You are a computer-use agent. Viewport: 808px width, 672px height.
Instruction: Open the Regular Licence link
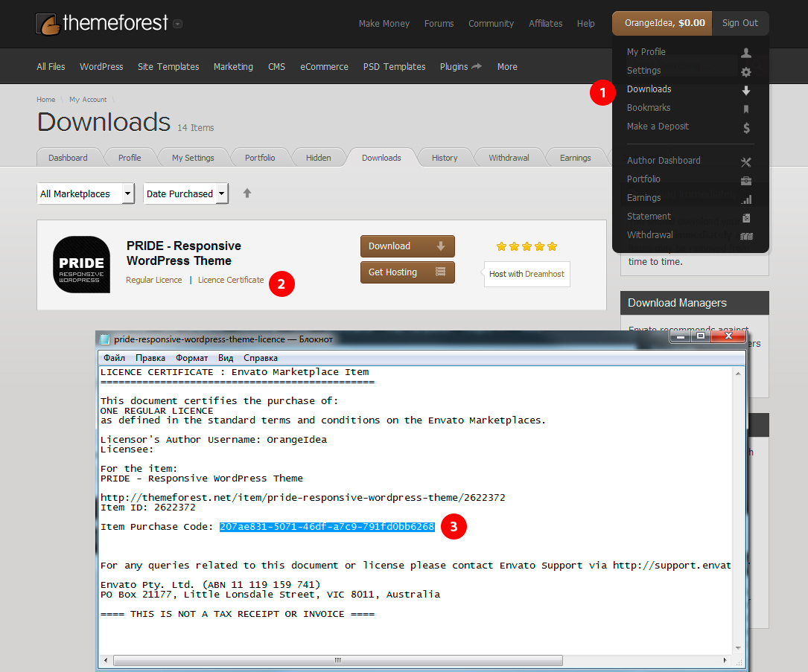(153, 280)
